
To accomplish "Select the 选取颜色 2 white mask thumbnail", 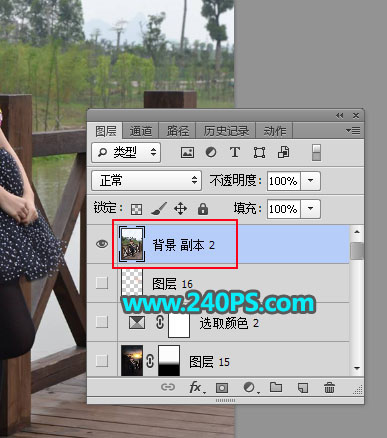I will [179, 324].
